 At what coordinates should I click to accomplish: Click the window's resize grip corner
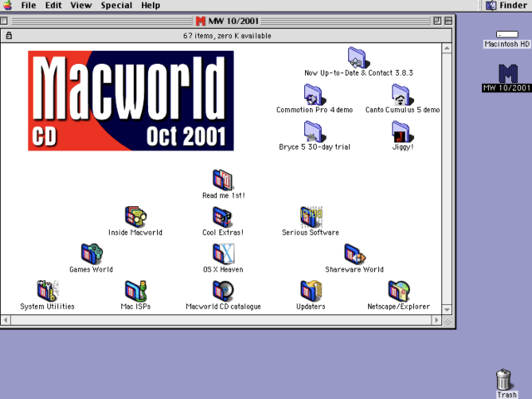pyautogui.click(x=448, y=320)
